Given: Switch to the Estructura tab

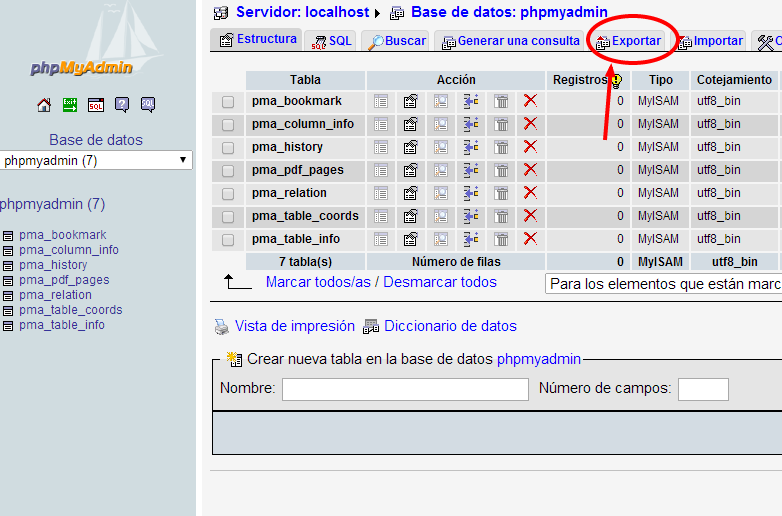Looking at the screenshot, I should pos(257,39).
